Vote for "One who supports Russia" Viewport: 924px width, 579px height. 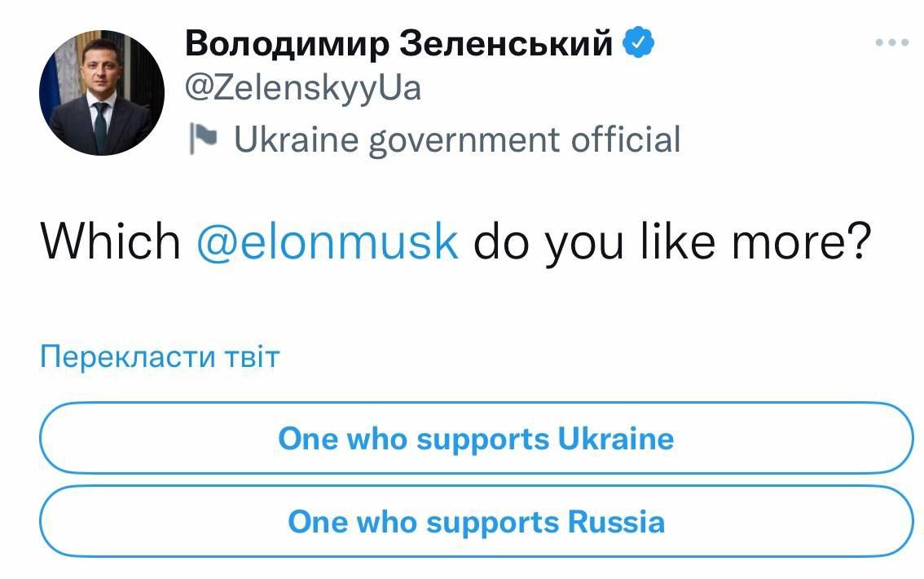point(476,522)
